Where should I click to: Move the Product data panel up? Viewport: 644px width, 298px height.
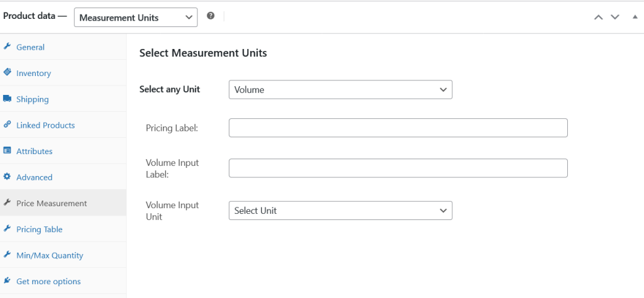tap(598, 17)
